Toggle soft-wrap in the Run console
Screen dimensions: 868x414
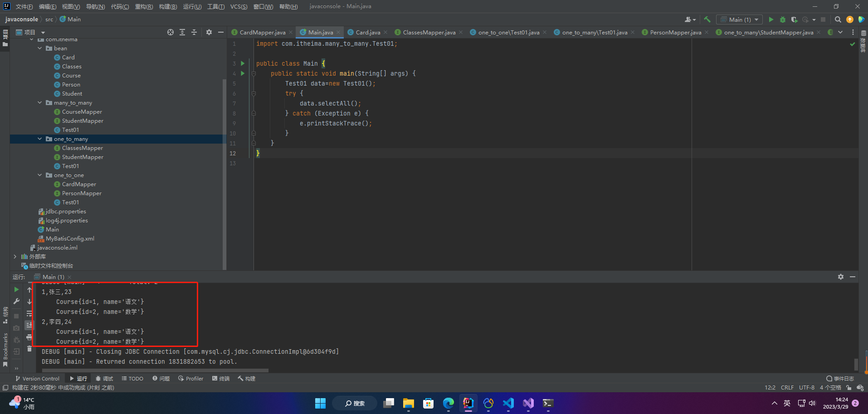(29, 313)
